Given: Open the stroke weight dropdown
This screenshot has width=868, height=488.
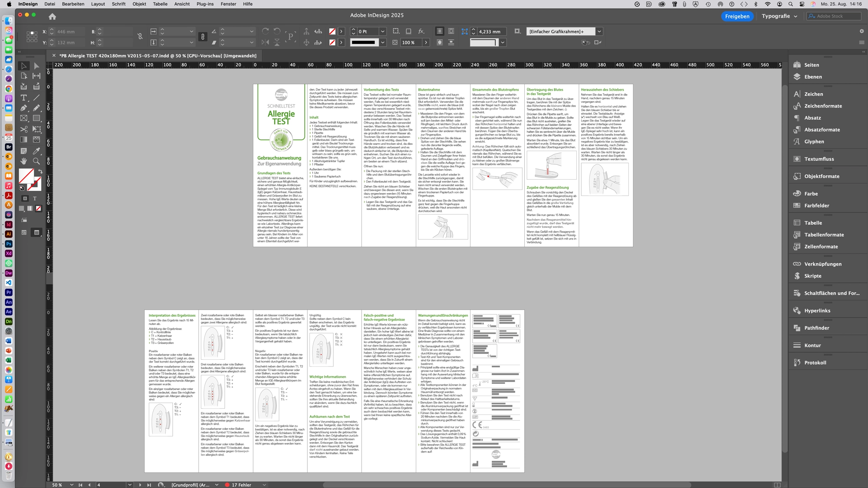Looking at the screenshot, I should click(x=382, y=31).
